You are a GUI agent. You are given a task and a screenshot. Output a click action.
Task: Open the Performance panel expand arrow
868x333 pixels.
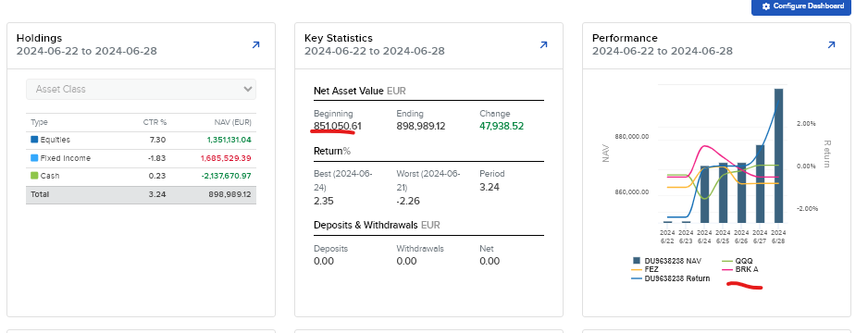click(832, 44)
